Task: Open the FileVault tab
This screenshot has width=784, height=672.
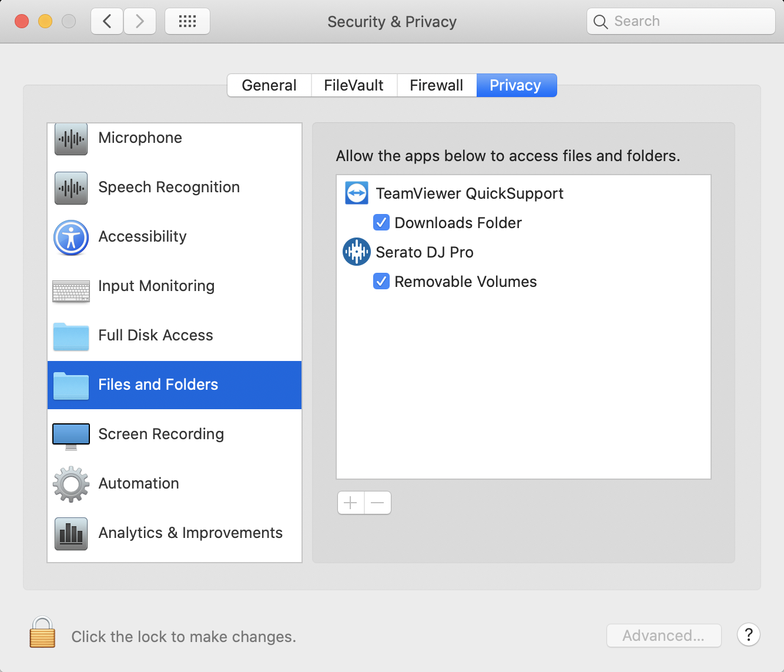Action: (x=354, y=85)
